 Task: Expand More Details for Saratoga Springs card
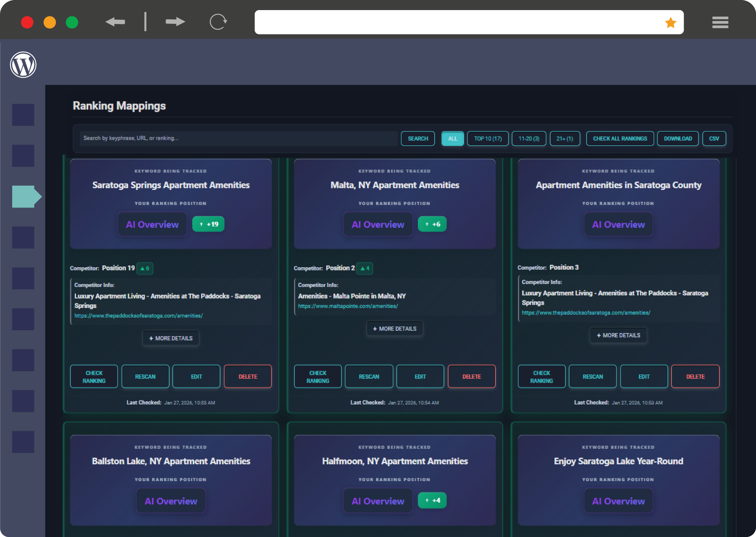point(171,338)
